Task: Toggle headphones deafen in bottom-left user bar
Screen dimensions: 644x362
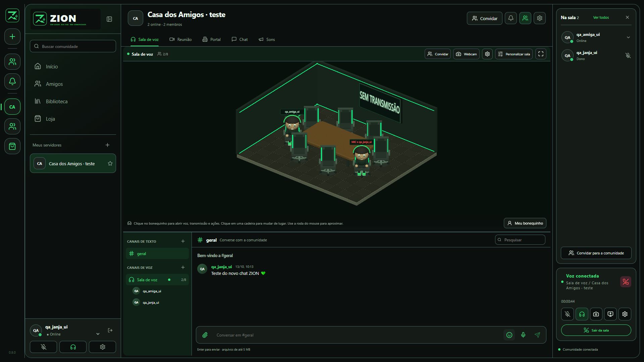Action: coord(73,347)
